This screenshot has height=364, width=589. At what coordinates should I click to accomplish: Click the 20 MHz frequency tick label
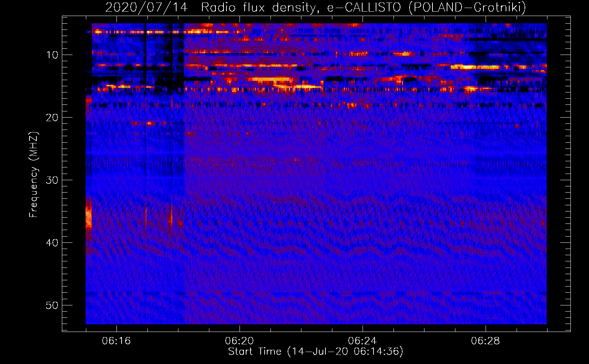(x=52, y=118)
